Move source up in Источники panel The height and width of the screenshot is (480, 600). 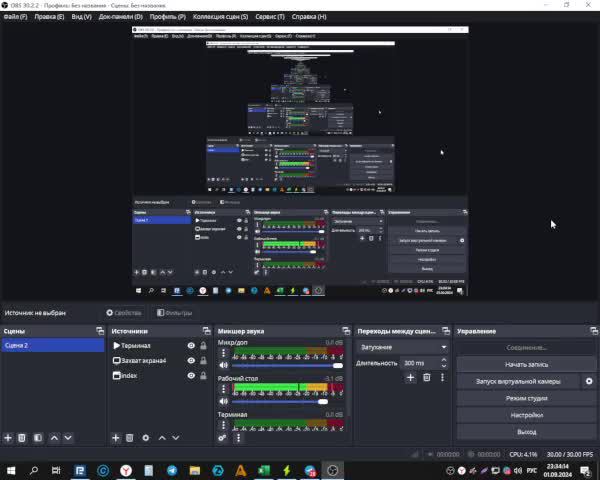(162, 438)
